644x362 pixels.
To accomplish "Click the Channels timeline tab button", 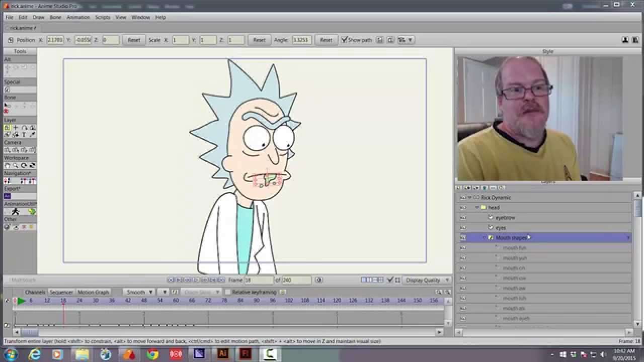I will pyautogui.click(x=35, y=292).
